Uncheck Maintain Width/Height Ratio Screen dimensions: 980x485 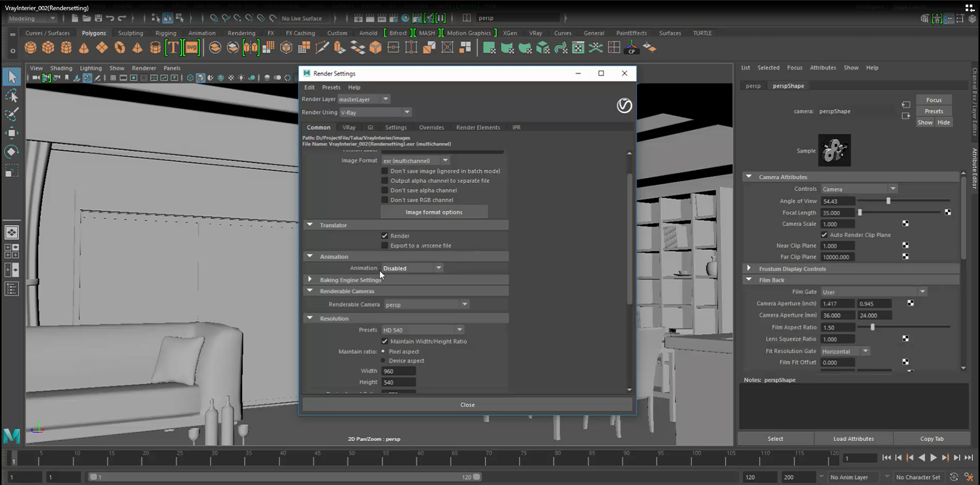pos(385,341)
